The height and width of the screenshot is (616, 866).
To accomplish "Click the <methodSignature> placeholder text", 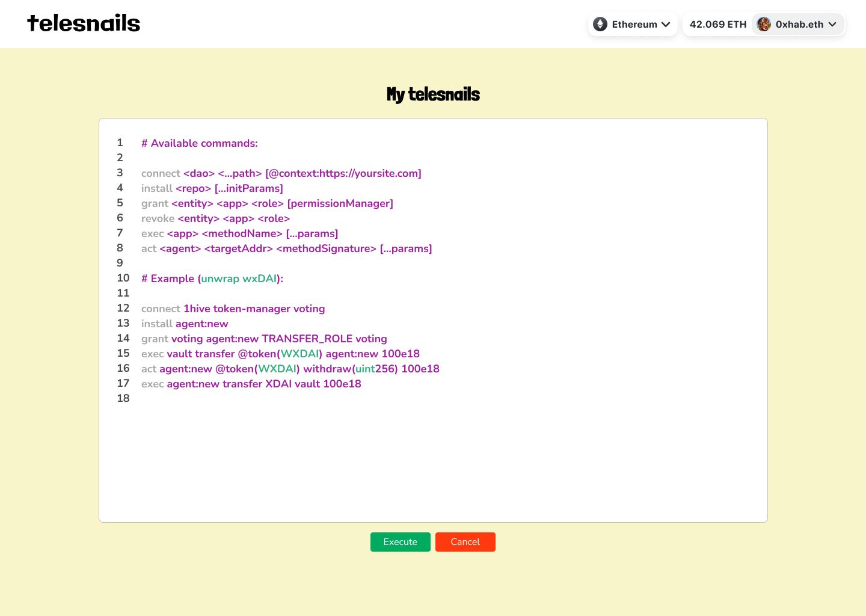I will click(326, 248).
